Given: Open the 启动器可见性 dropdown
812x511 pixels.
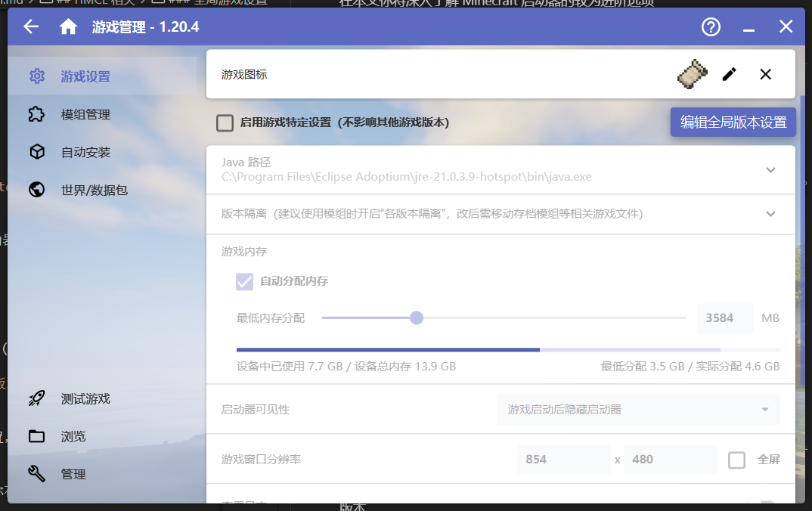Looking at the screenshot, I should click(637, 410).
